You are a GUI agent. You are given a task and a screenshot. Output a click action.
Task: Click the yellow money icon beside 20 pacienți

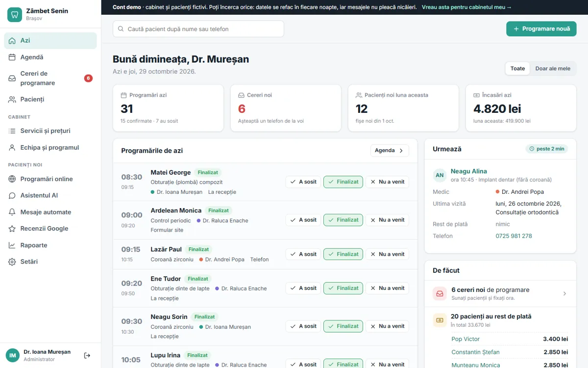click(440, 320)
